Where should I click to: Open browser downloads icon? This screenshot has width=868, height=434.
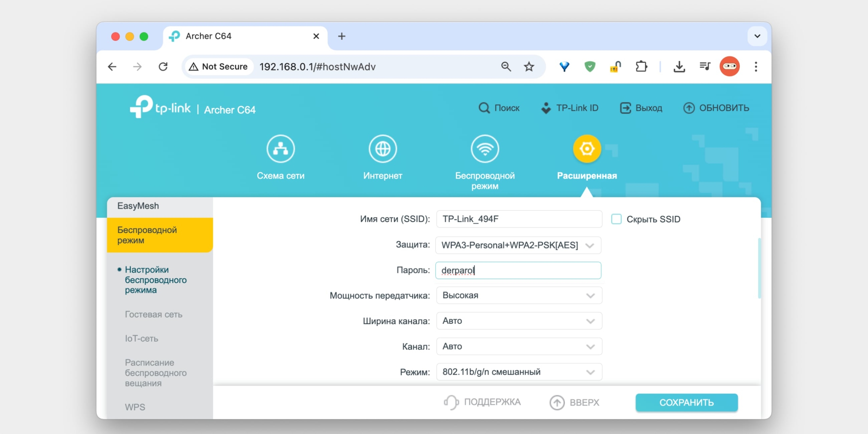[x=679, y=66]
